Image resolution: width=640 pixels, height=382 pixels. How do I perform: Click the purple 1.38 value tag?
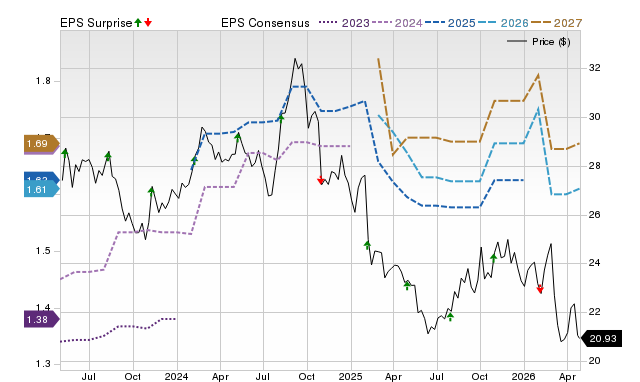pyautogui.click(x=41, y=319)
